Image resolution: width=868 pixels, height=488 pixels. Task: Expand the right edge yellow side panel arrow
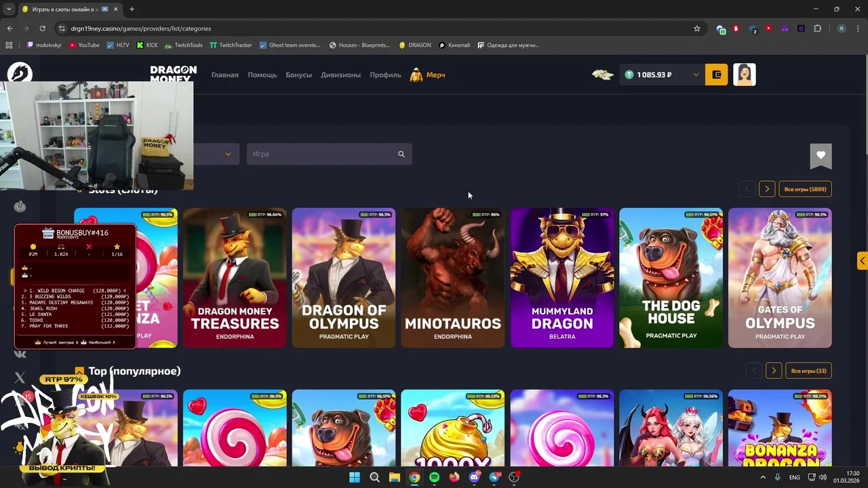(x=863, y=260)
